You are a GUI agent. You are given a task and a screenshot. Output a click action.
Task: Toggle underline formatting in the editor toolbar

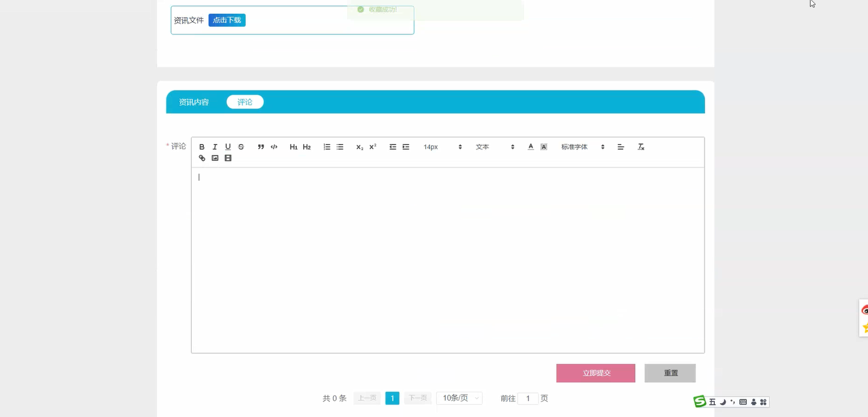(228, 147)
